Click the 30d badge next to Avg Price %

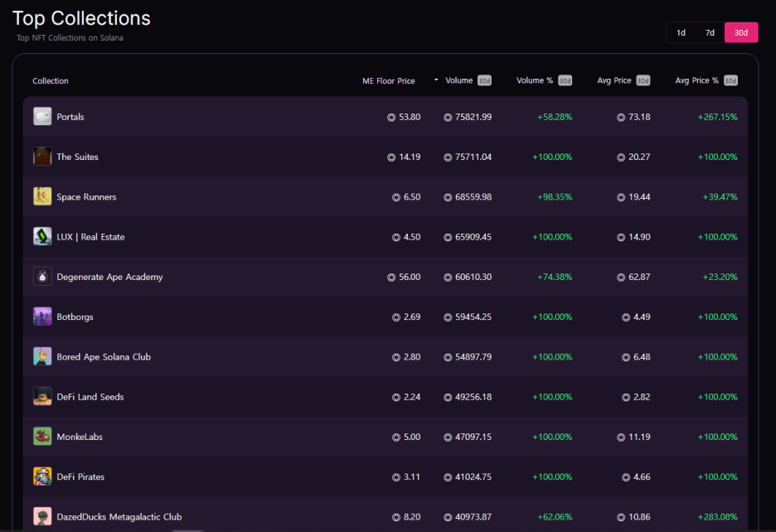click(x=730, y=80)
